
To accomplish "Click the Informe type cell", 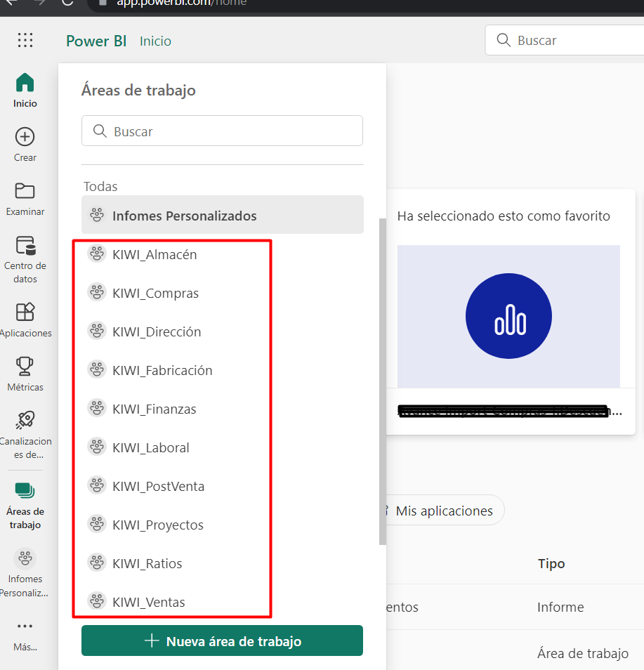I will 560,607.
